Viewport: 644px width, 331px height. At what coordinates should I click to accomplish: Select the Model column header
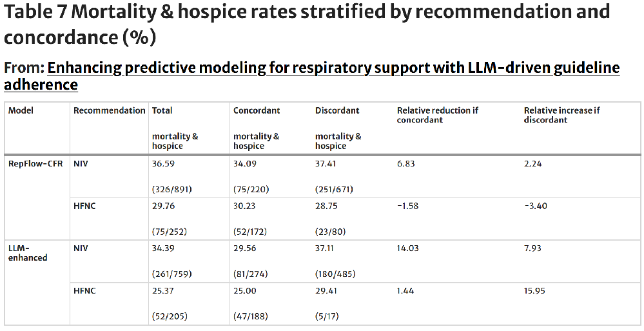(x=21, y=110)
